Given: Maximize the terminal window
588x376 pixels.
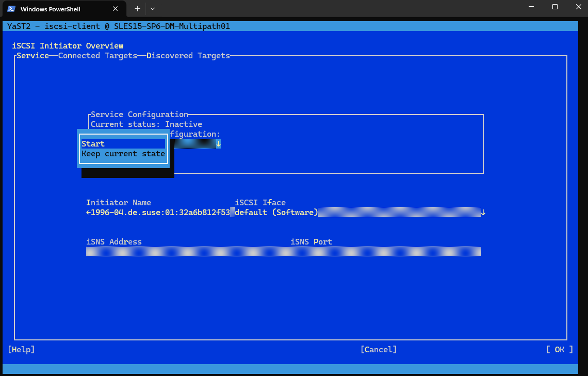Looking at the screenshot, I should tap(555, 7).
